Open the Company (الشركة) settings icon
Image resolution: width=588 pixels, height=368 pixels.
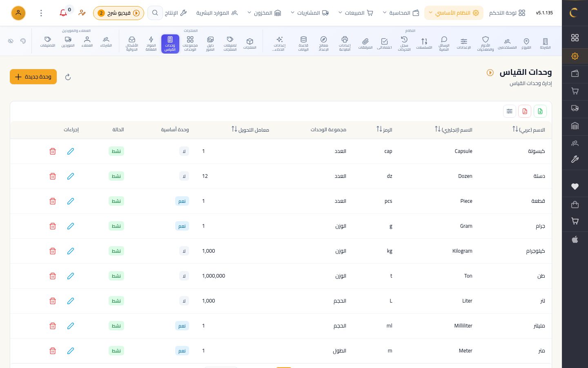(x=545, y=43)
